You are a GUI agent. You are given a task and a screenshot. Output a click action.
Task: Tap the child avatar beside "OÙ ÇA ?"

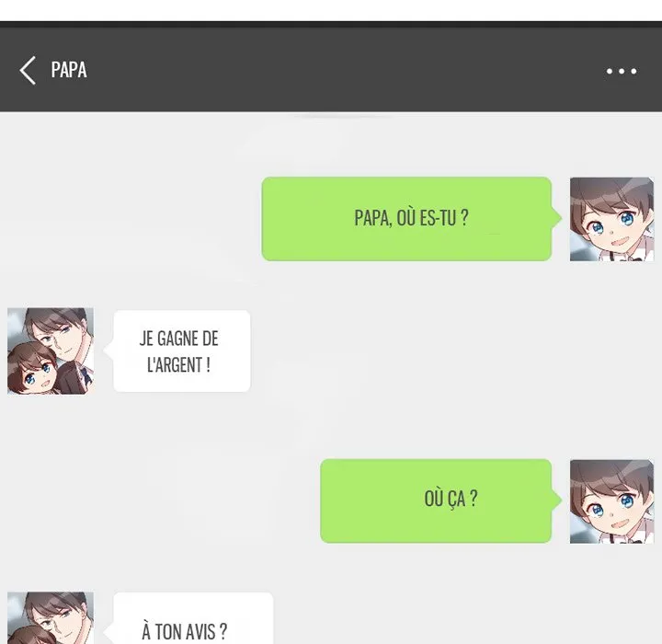611,501
